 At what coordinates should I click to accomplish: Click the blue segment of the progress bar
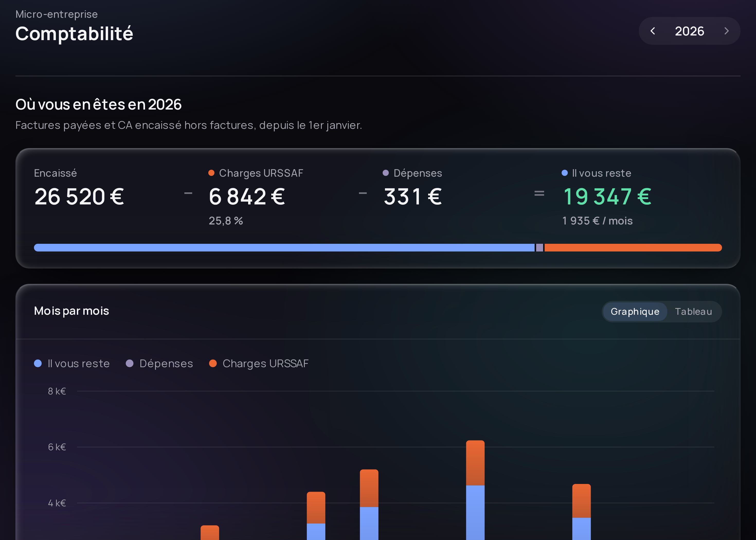click(284, 247)
